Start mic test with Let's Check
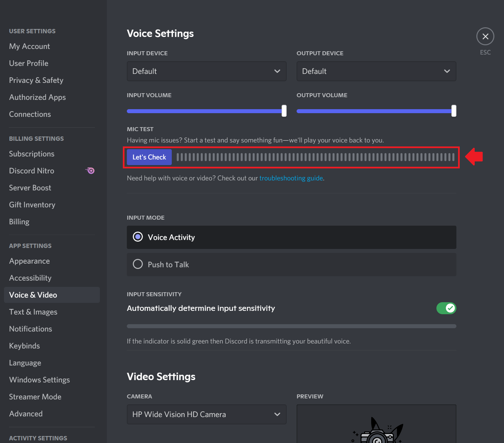Screen dimensions: 504x443 (x=149, y=157)
